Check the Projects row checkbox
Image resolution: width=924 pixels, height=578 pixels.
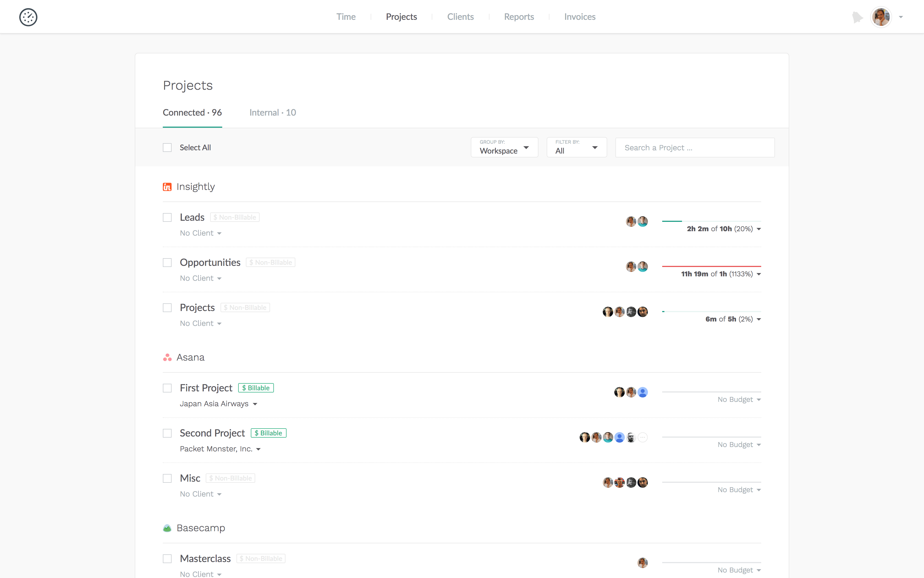167,308
